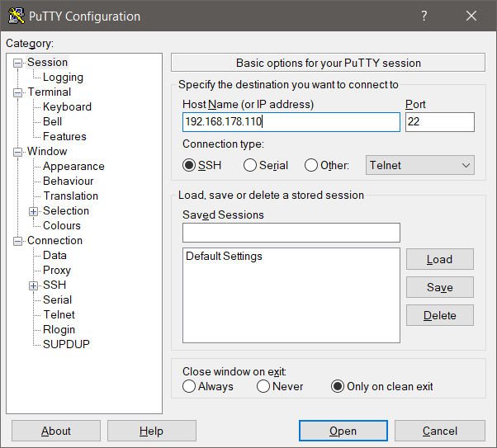Show the Colours settings panel
Image resolution: width=497 pixels, height=448 pixels.
pos(62,225)
